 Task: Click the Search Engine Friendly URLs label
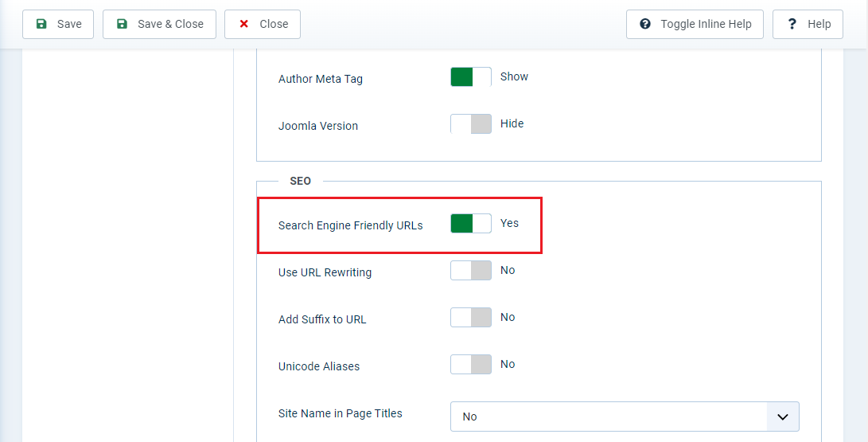tap(350, 225)
